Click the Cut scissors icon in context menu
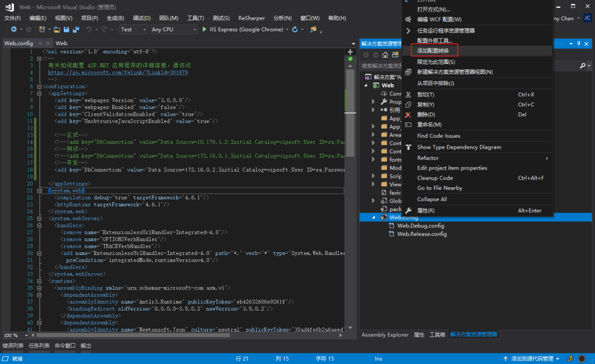 (x=408, y=95)
